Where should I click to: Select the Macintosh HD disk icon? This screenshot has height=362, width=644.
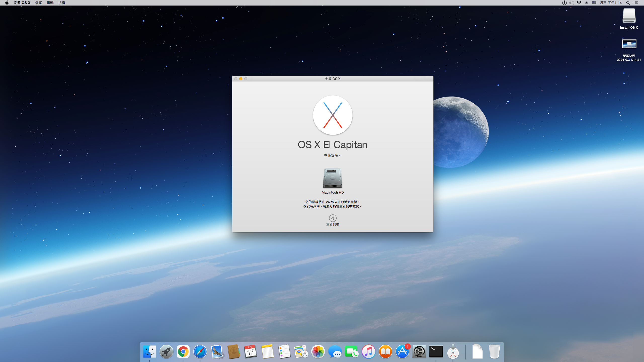click(x=333, y=178)
